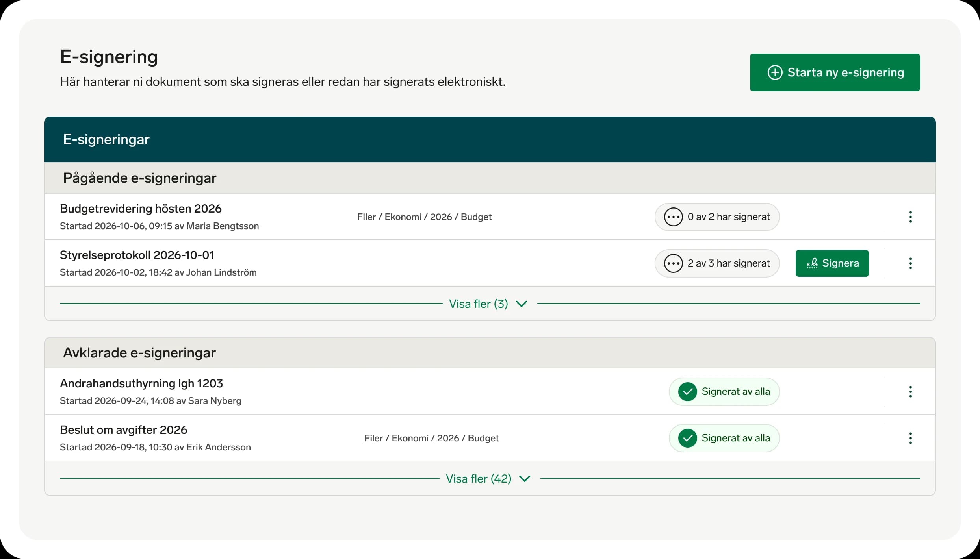Click 'Startad 2026-10-06, 09:15 av Maria Bengtsson' text
Image resolution: width=980 pixels, height=559 pixels.
(159, 226)
